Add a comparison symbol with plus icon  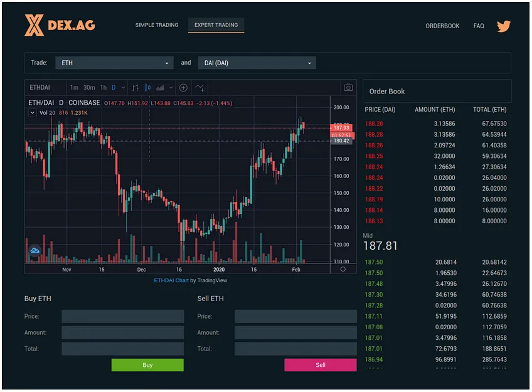pos(183,88)
